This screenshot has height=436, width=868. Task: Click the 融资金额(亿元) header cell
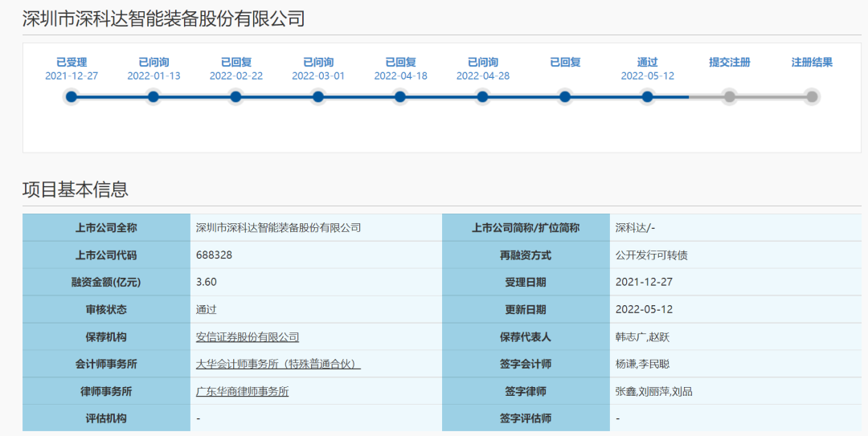(106, 282)
